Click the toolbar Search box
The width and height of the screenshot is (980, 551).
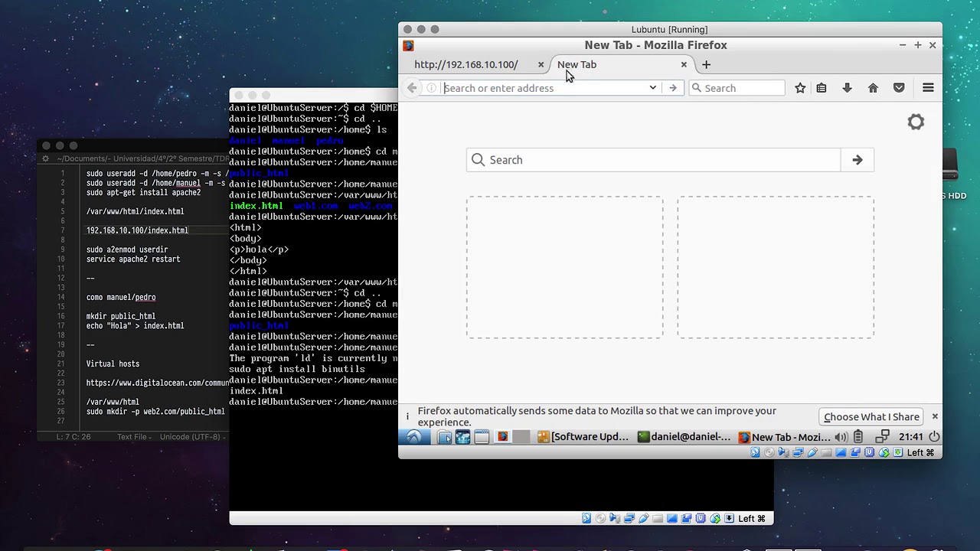tap(737, 88)
